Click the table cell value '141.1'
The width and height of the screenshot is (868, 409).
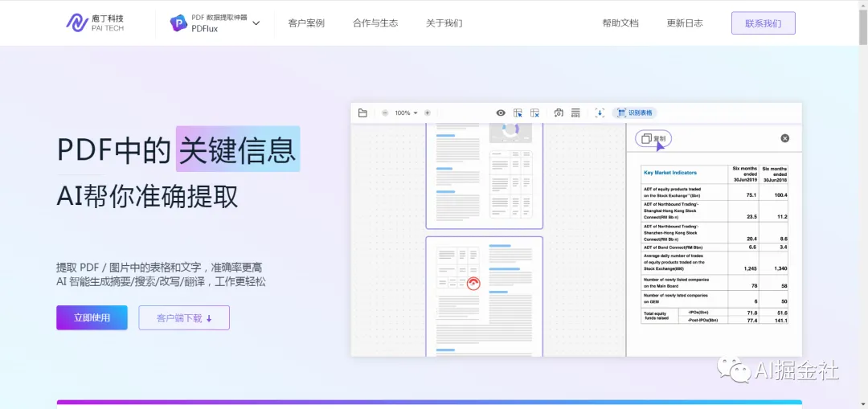click(x=781, y=321)
